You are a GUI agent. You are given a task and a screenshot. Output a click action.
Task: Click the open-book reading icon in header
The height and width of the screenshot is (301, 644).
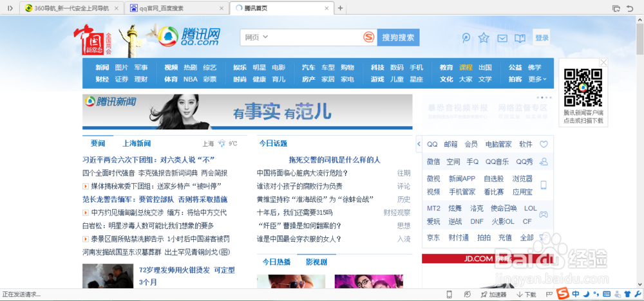[x=520, y=38]
